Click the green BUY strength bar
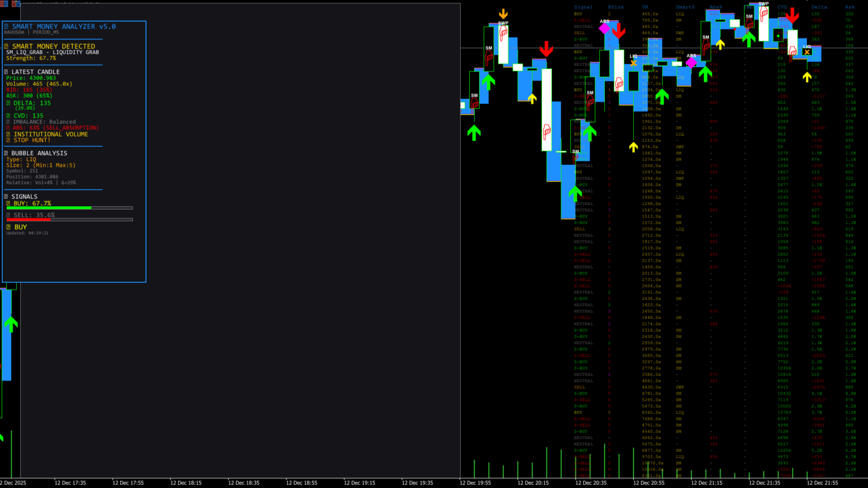This screenshot has width=868, height=488. pyautogui.click(x=49, y=208)
